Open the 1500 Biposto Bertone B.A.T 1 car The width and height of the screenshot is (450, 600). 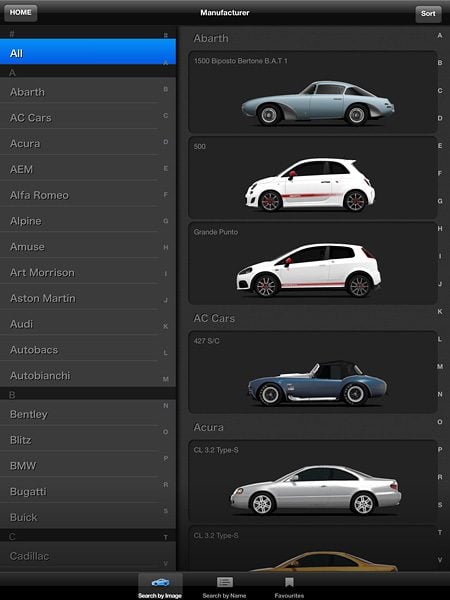point(313,92)
